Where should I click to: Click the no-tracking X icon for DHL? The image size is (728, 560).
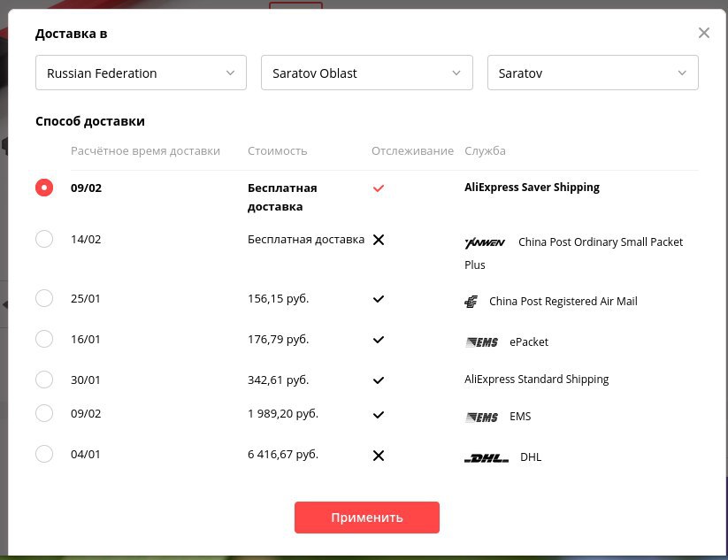pos(379,456)
